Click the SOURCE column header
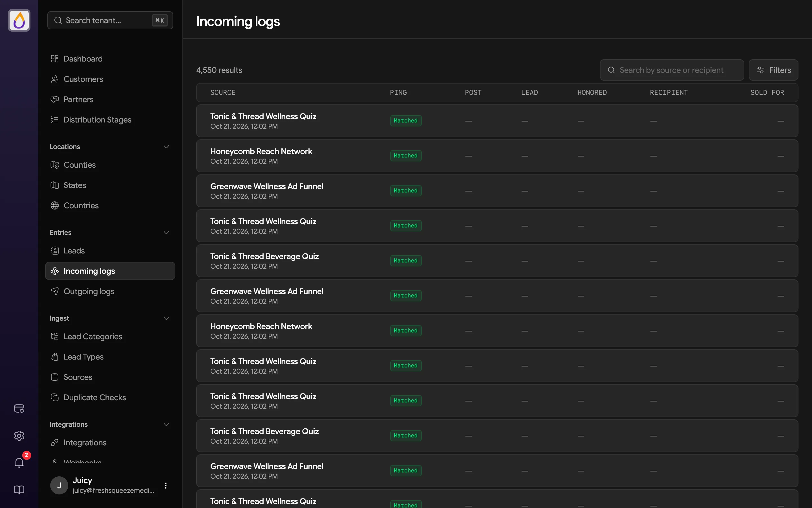This screenshot has width=812, height=508. (223, 92)
